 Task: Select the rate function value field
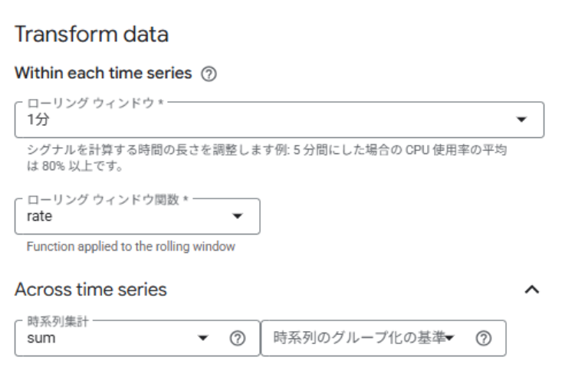40,217
